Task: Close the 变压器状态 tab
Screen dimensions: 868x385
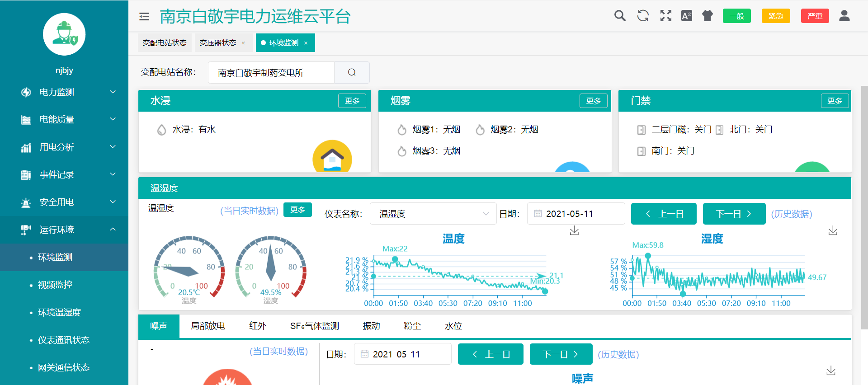Action: pos(243,43)
